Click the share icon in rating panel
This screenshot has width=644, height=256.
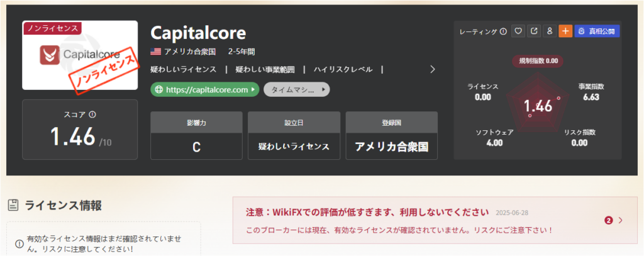(x=534, y=31)
